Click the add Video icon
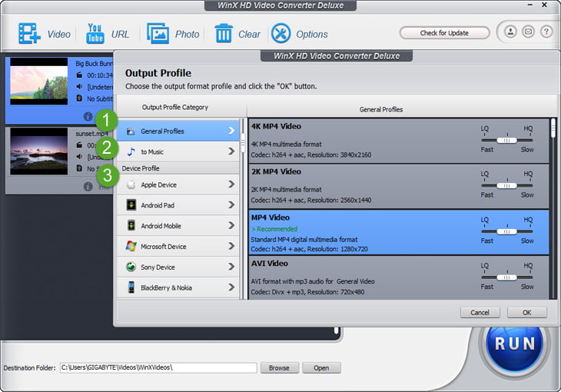Viewport: 561px width, 392px height. 30,34
